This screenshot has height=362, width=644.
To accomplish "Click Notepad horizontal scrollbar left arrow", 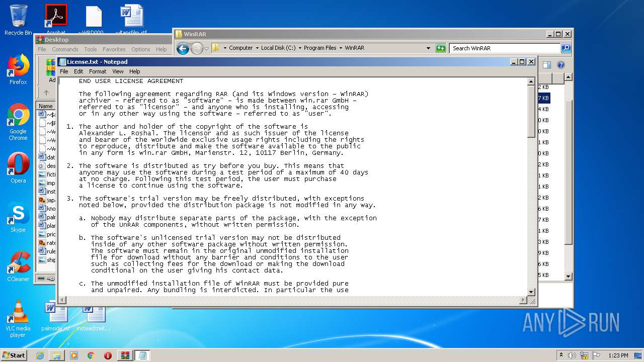I will pos(62,300).
